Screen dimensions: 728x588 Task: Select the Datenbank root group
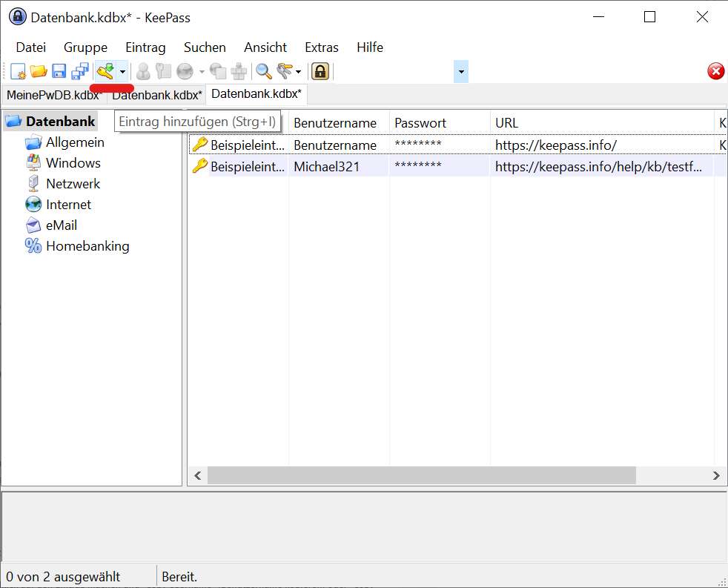click(x=60, y=121)
